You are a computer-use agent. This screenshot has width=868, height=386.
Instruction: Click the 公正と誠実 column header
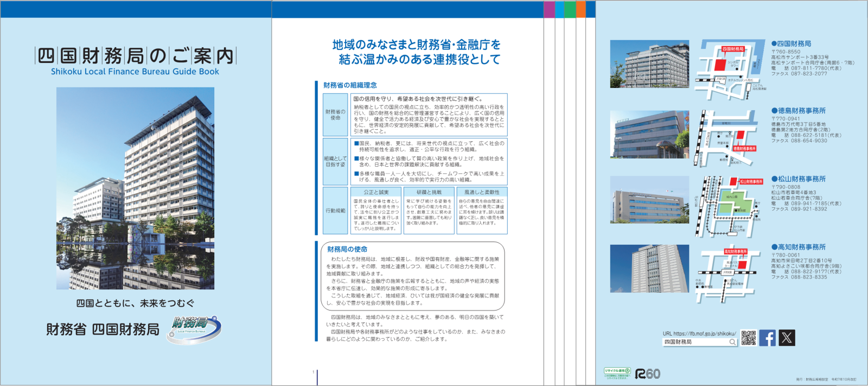point(376,192)
